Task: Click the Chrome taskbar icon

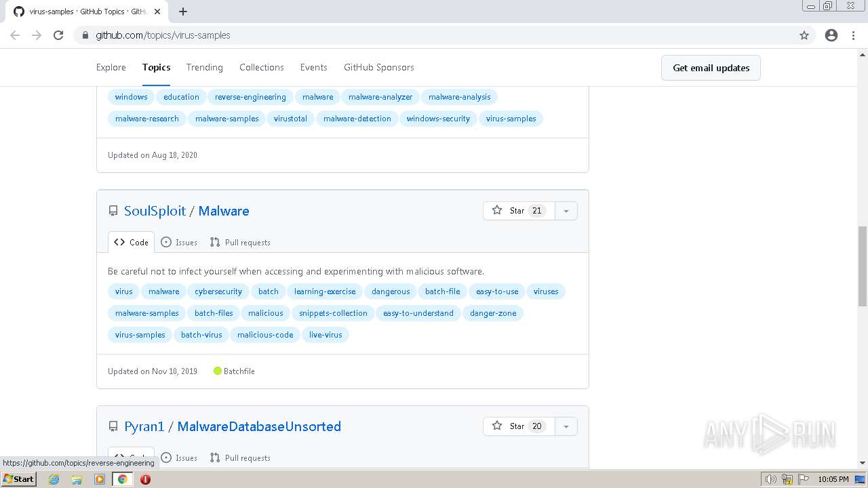Action: (x=123, y=479)
